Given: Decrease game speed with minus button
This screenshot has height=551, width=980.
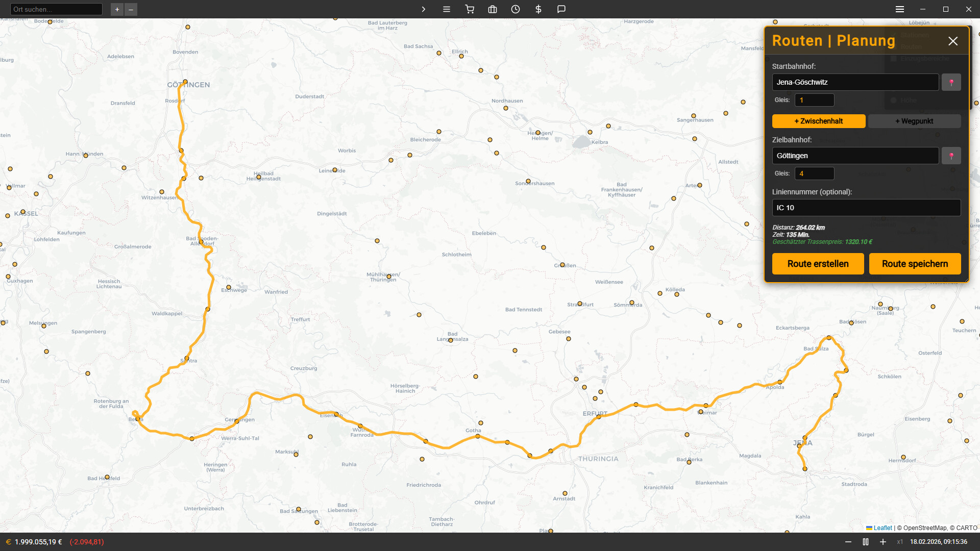Looking at the screenshot, I should [848, 542].
